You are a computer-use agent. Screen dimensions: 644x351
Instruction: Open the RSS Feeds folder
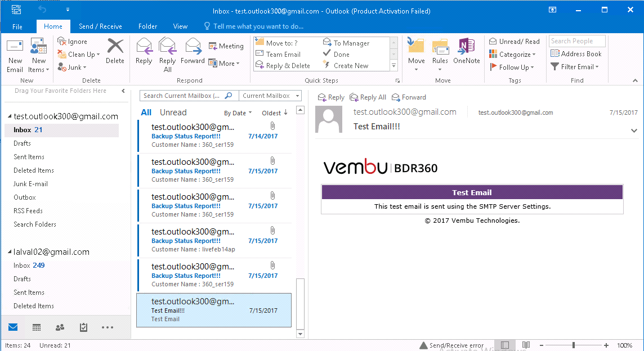(28, 211)
